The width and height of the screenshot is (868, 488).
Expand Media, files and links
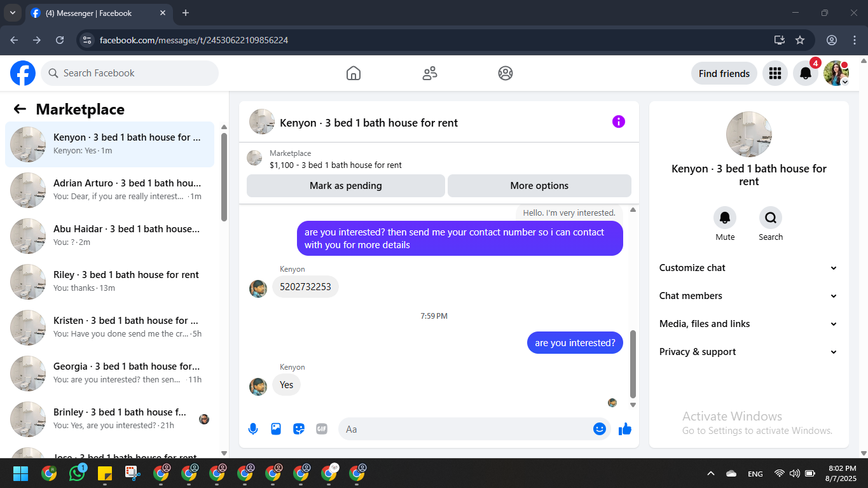tap(748, 324)
